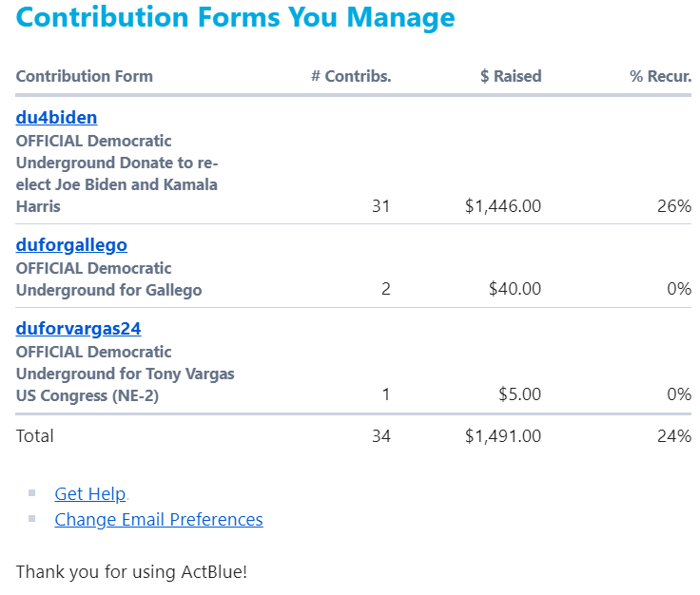
Task: Click the $ Raised column header
Action: (511, 76)
